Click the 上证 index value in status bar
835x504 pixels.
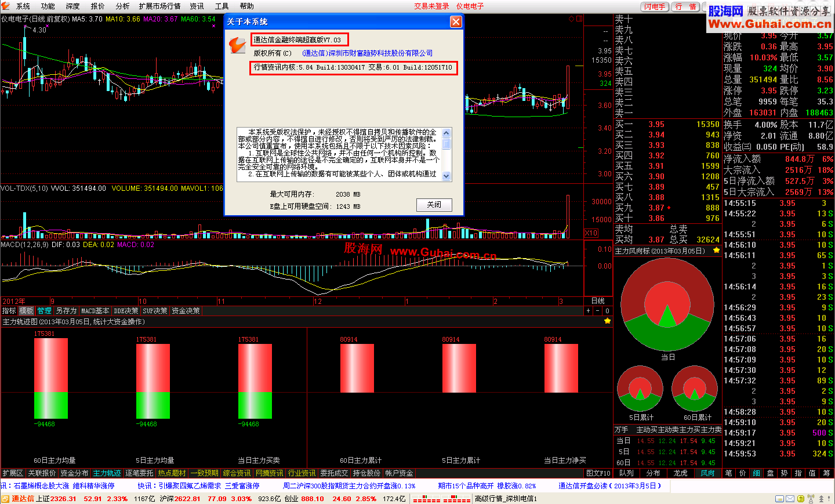click(x=63, y=499)
